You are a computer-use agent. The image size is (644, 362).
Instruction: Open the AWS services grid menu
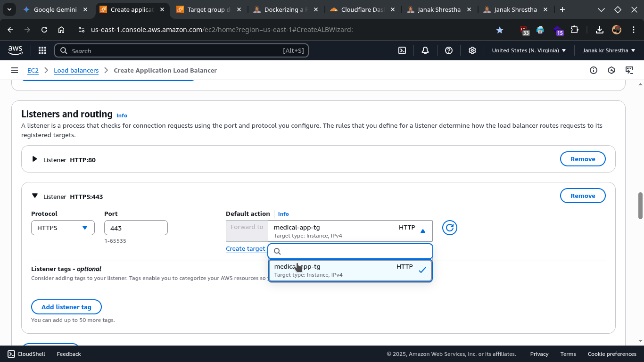tap(42, 50)
